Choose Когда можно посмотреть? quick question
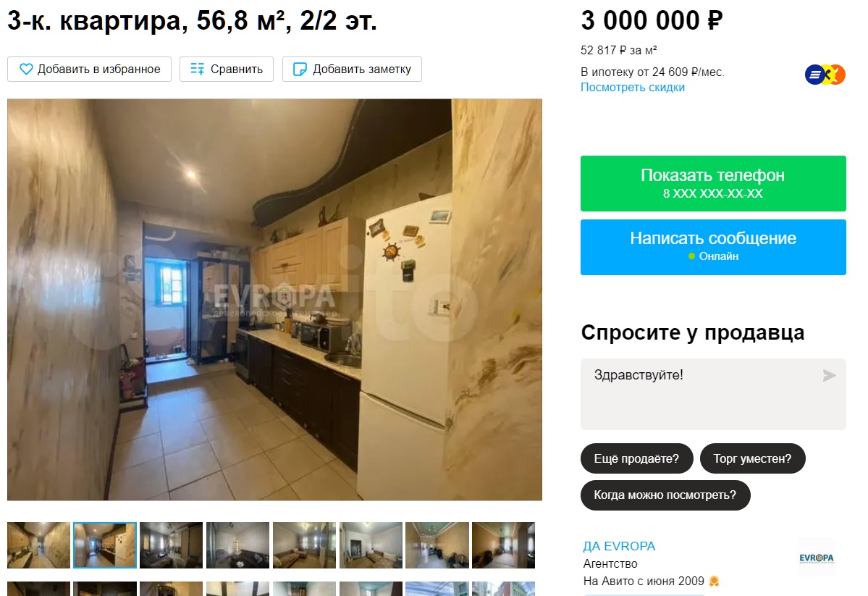 [x=665, y=495]
